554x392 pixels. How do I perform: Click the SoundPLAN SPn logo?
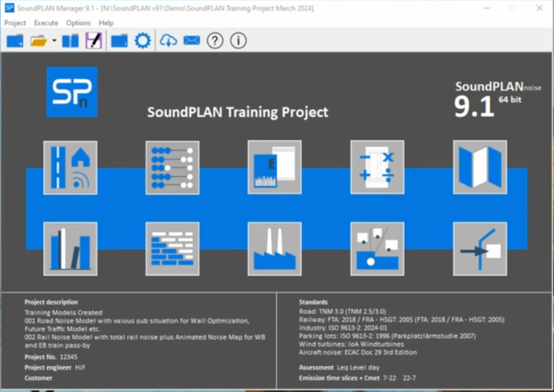point(72,92)
